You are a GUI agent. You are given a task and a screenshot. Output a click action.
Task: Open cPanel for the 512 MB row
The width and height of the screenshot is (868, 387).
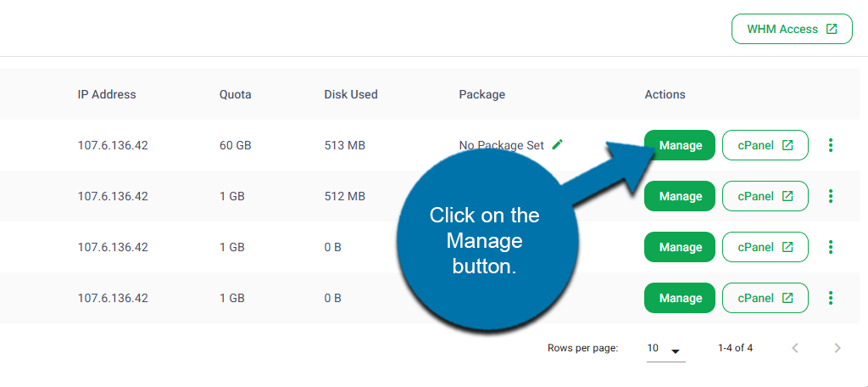(765, 196)
